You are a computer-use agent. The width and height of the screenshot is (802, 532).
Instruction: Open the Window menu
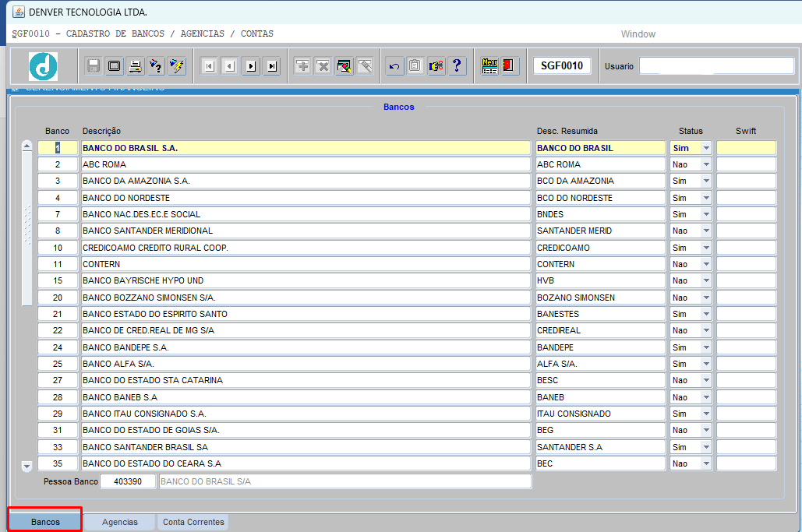pos(638,34)
